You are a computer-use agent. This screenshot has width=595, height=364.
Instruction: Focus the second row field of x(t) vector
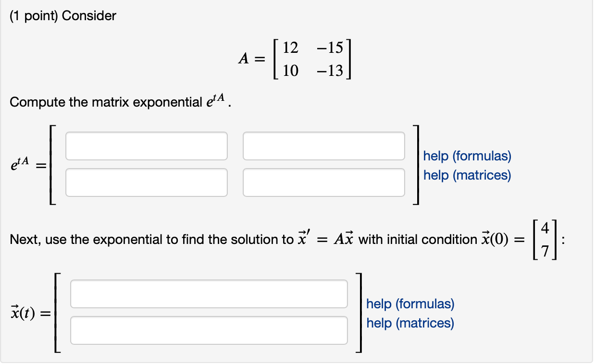click(209, 330)
